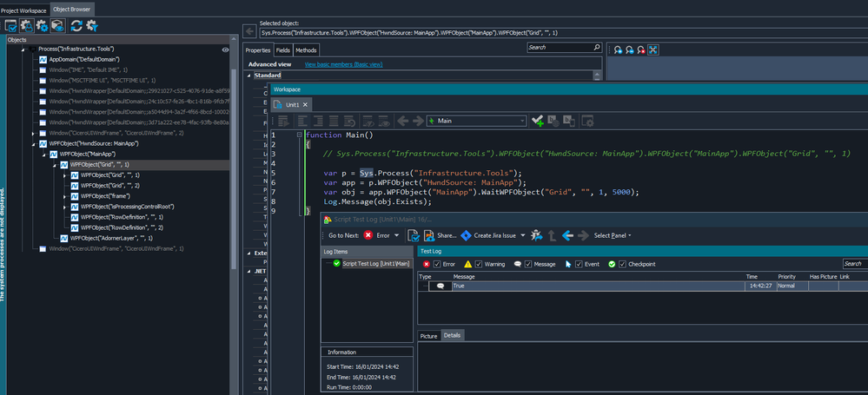The image size is (868, 395).
Task: Open the Project Workspace tab
Action: [x=24, y=10]
